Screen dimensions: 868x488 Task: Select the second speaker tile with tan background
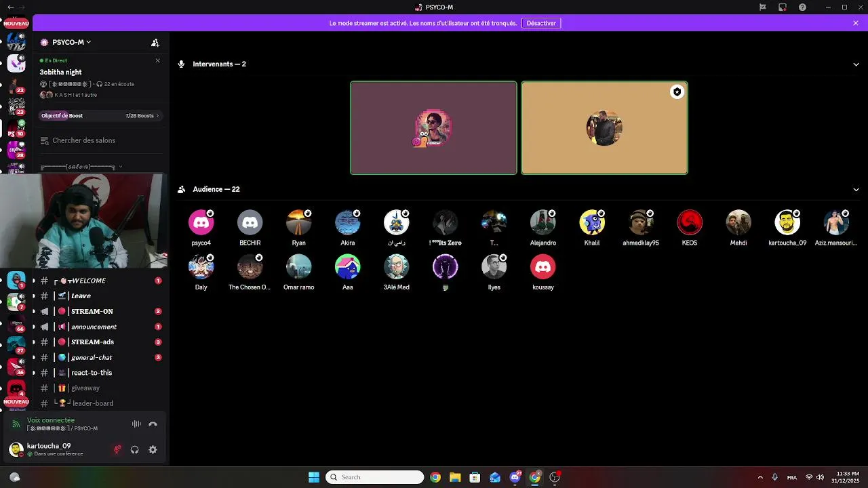604,128
